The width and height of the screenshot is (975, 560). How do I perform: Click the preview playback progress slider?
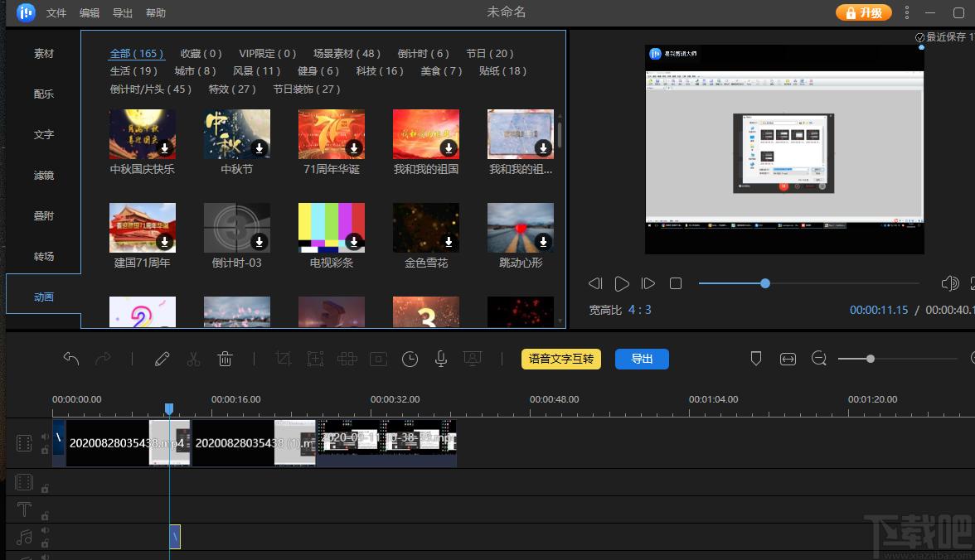pyautogui.click(x=808, y=283)
